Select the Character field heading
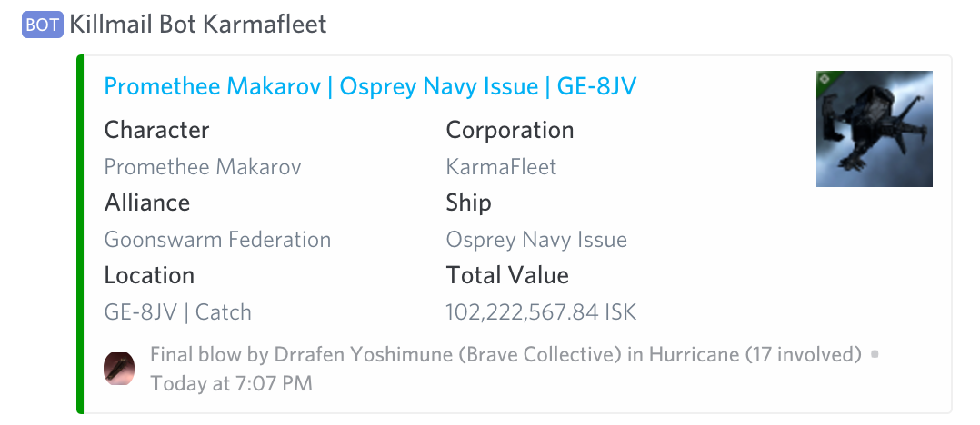Screen dimensions: 980x425 point(157,131)
